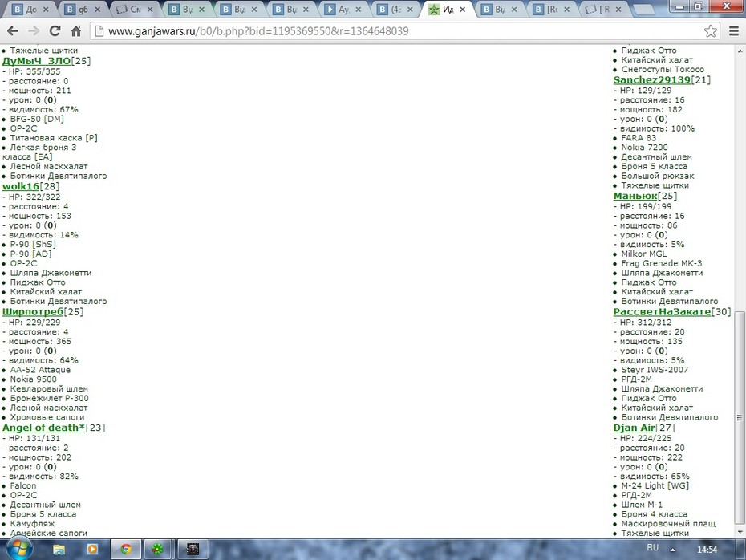Open player ДуМыЧ_ЗЛО profile link
Image resolution: width=746 pixels, height=560 pixels.
click(x=37, y=61)
